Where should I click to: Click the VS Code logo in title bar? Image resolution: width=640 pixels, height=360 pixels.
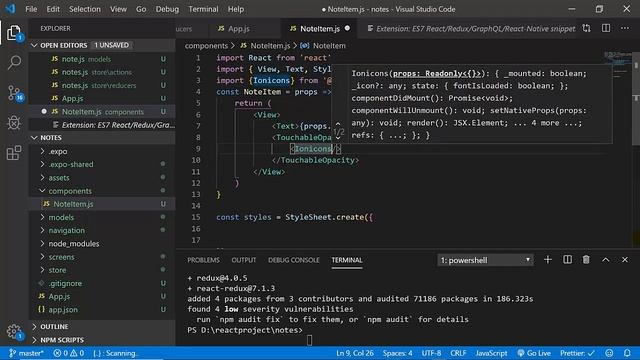click(11, 9)
